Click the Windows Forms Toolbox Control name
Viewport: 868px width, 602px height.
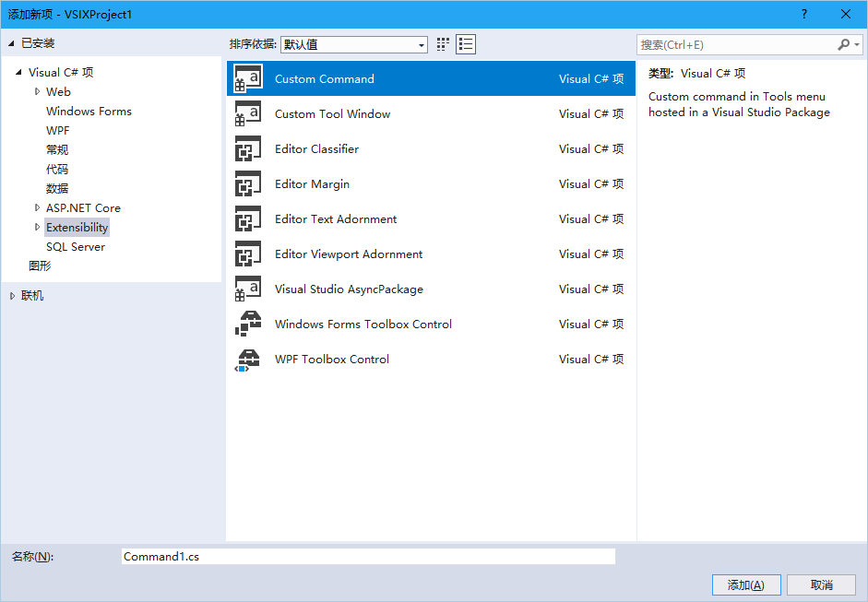(363, 324)
